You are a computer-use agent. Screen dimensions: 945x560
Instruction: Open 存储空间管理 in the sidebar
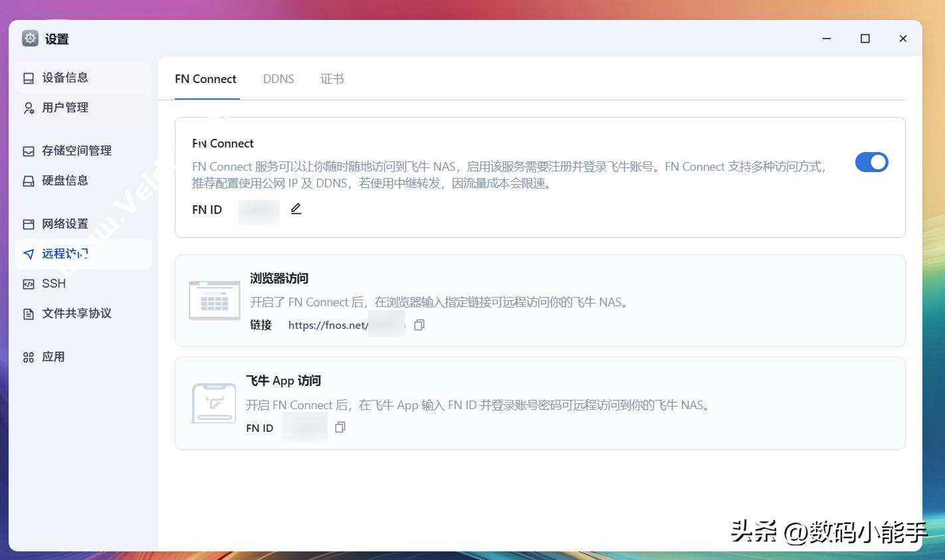pos(83,151)
